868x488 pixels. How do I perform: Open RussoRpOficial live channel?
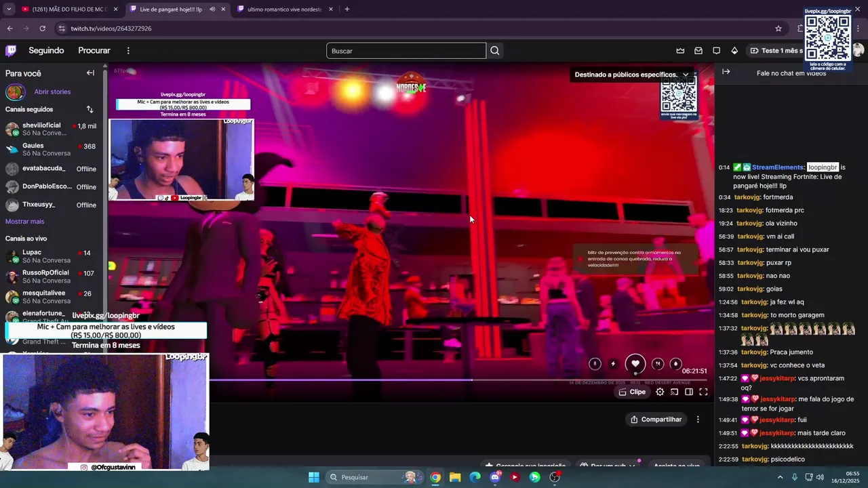pyautogui.click(x=53, y=277)
